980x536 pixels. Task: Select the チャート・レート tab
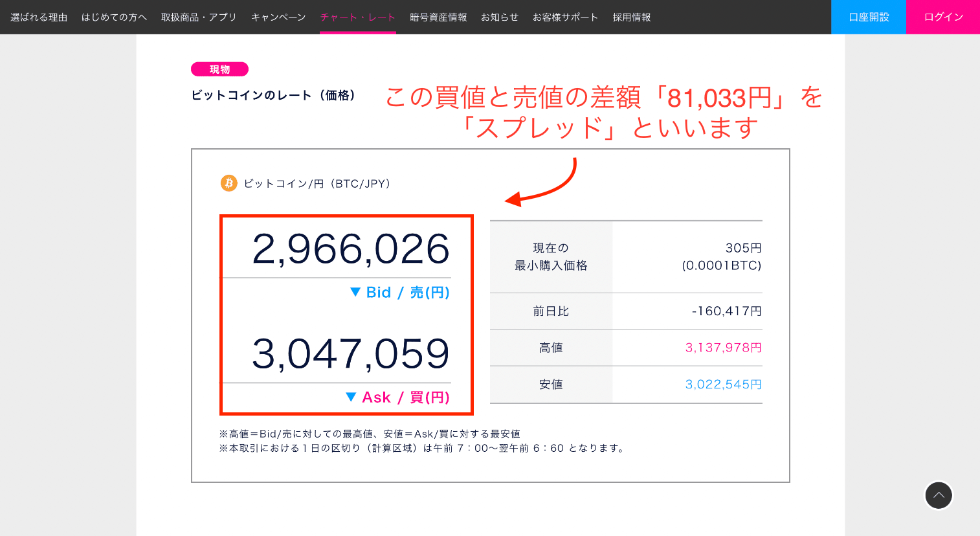click(x=358, y=17)
